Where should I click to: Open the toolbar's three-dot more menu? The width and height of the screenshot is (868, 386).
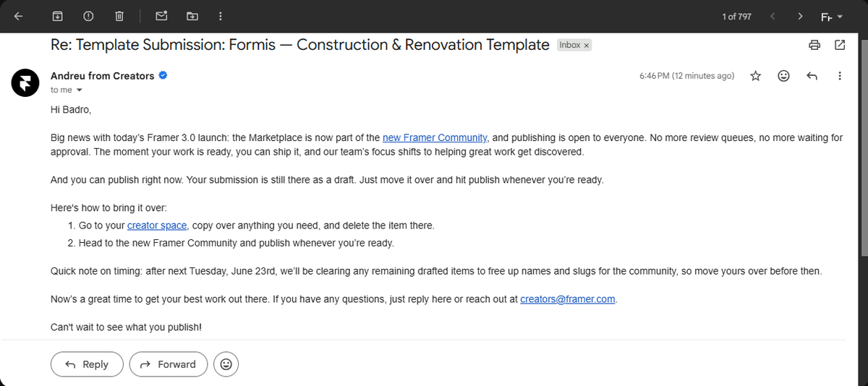pyautogui.click(x=220, y=16)
